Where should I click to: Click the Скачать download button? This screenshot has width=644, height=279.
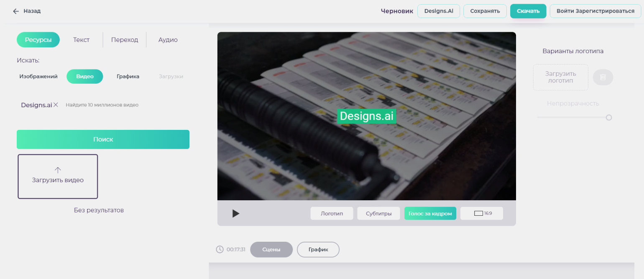(528, 11)
